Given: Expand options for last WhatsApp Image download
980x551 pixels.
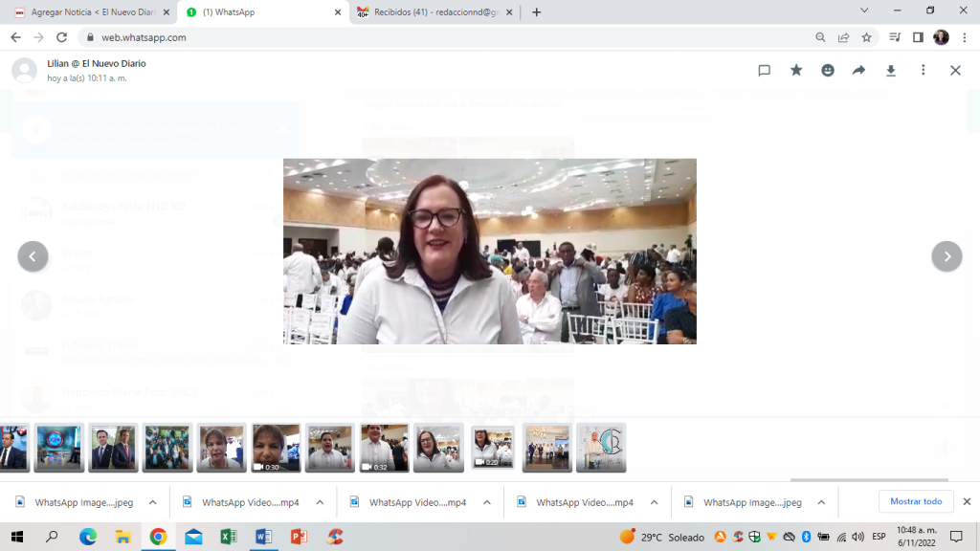Looking at the screenshot, I should [x=821, y=502].
